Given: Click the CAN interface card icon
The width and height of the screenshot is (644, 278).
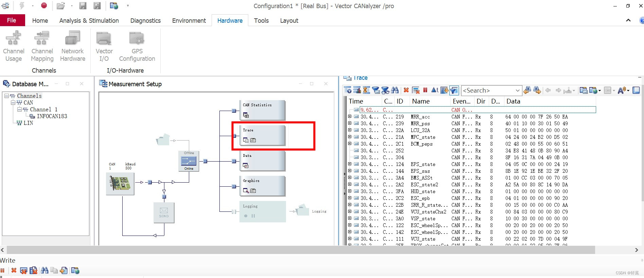Looking at the screenshot, I should click(120, 184).
